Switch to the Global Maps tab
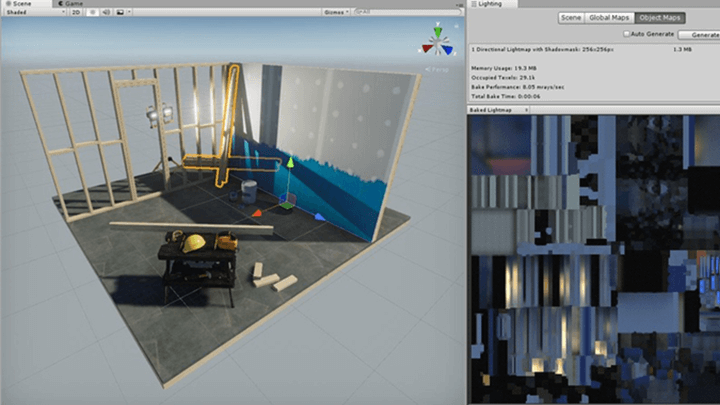This screenshot has height=405, width=720. pyautogui.click(x=609, y=17)
